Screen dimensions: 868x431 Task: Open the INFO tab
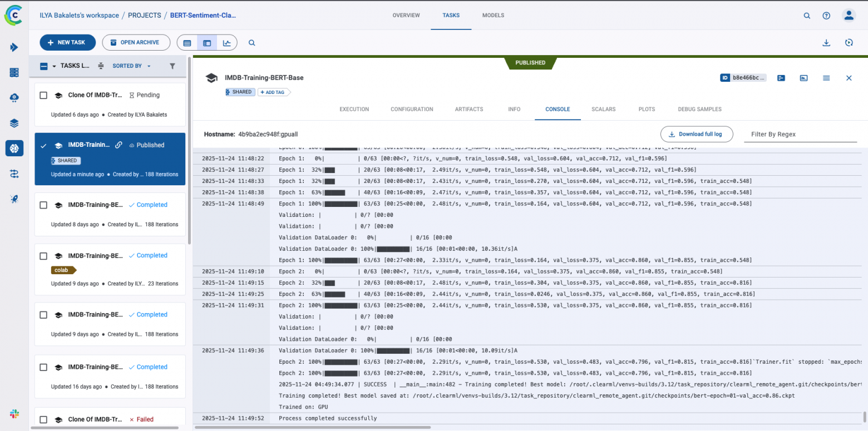pos(514,109)
